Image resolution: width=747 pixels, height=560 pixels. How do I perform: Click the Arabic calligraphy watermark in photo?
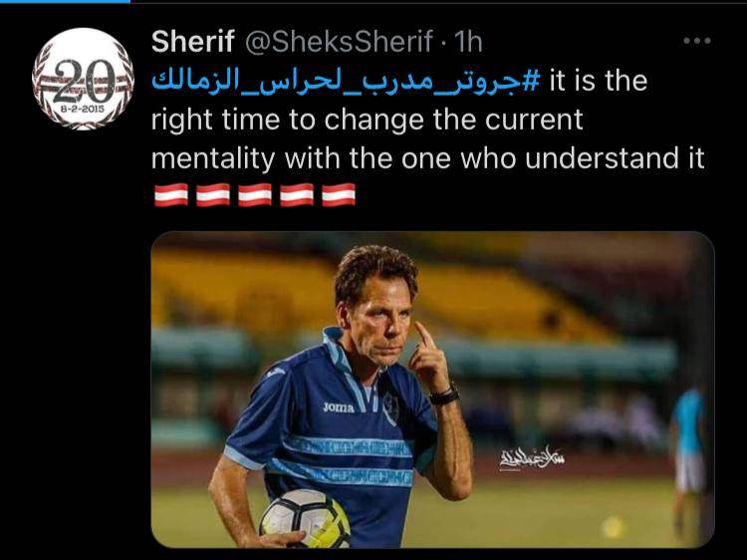[x=532, y=458]
